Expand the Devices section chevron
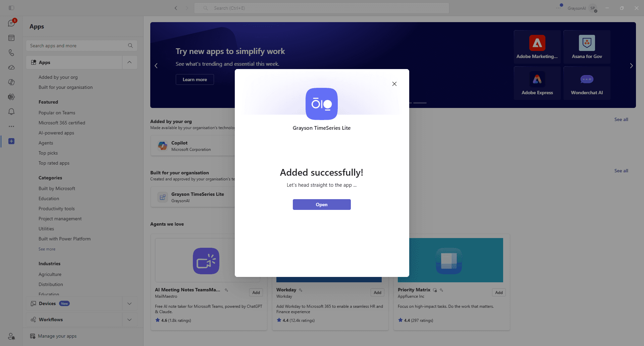The width and height of the screenshot is (644, 346). tap(129, 303)
